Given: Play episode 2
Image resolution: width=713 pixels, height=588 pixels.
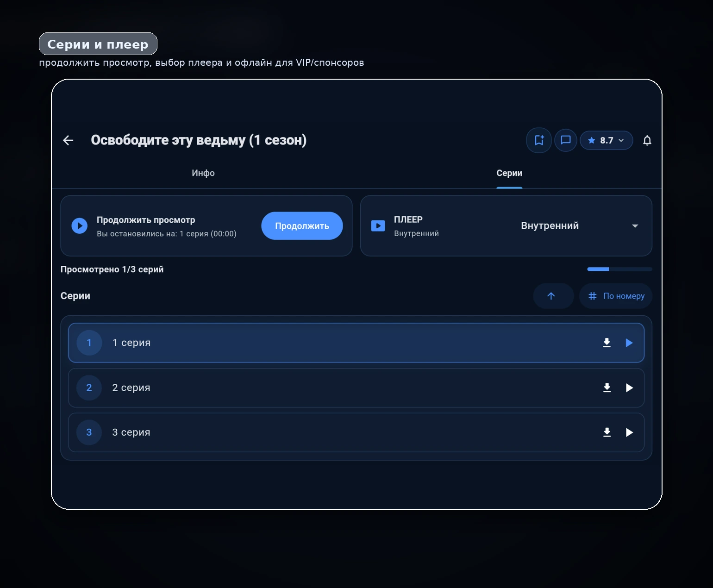Looking at the screenshot, I should (x=629, y=388).
